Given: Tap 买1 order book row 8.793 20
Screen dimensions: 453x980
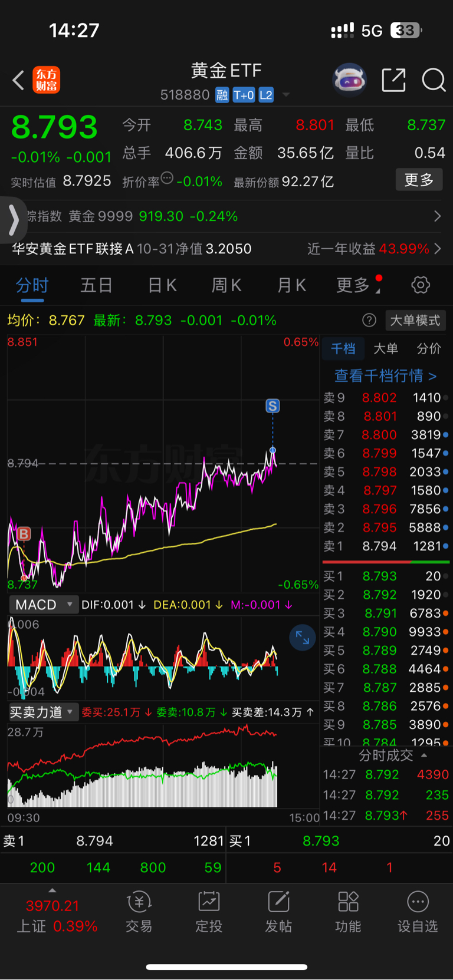Looking at the screenshot, I should click(386, 576).
